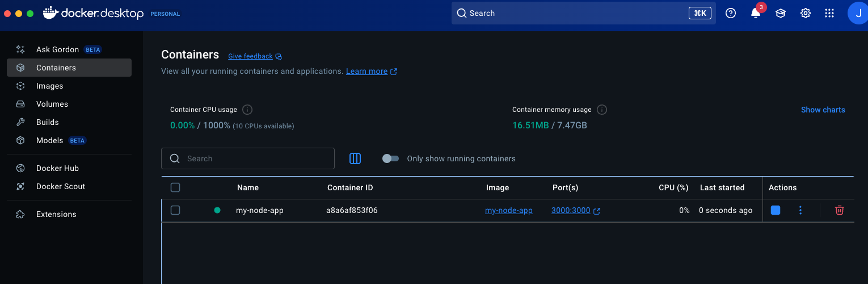Go to the Volumes section

tap(69, 104)
